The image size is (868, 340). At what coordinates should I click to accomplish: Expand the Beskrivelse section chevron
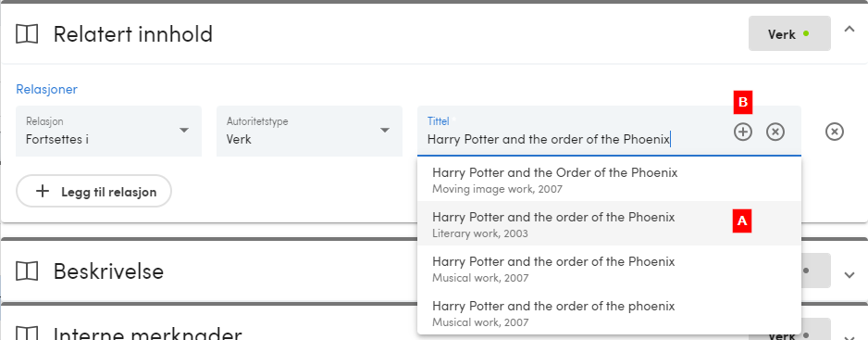[849, 274]
